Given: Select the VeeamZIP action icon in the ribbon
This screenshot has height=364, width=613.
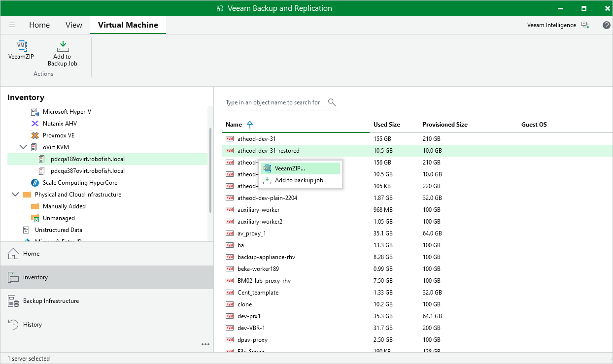Looking at the screenshot, I should point(21,52).
